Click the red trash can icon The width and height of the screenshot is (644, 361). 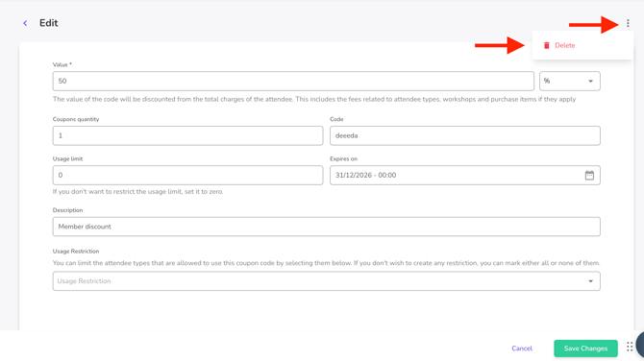pyautogui.click(x=546, y=45)
